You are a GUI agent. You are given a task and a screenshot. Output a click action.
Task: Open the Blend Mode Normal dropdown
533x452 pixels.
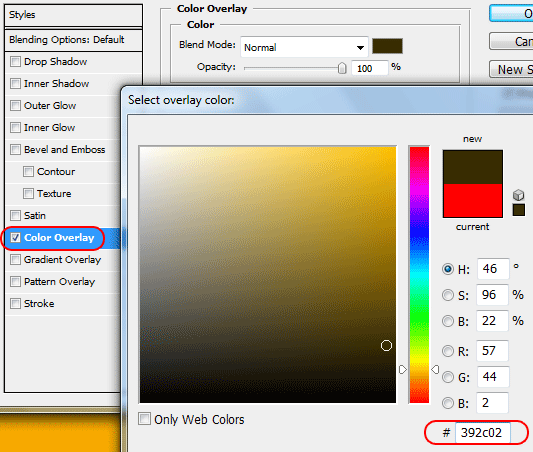tap(304, 47)
